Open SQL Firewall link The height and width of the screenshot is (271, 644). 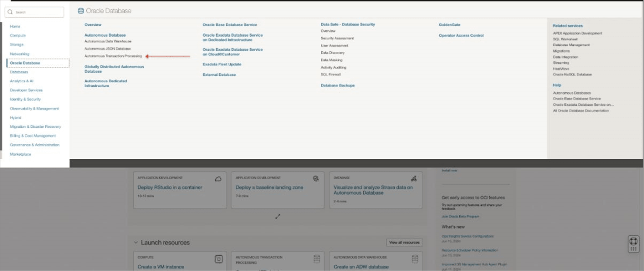point(331,75)
